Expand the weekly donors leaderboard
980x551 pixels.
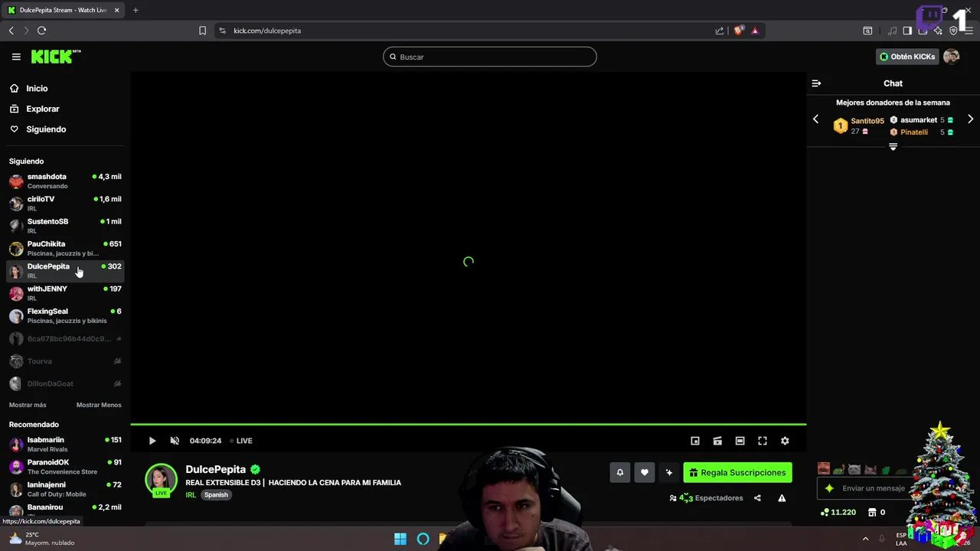tap(893, 147)
